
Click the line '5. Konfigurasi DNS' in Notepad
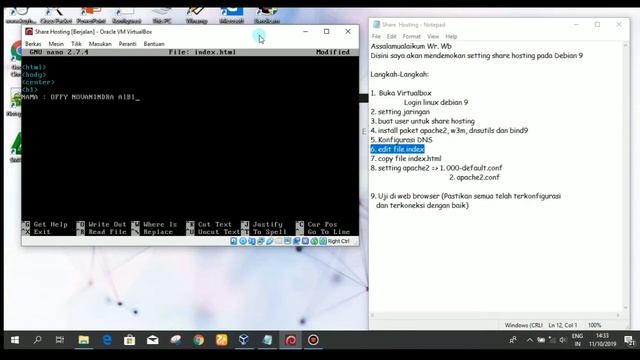[x=401, y=140]
